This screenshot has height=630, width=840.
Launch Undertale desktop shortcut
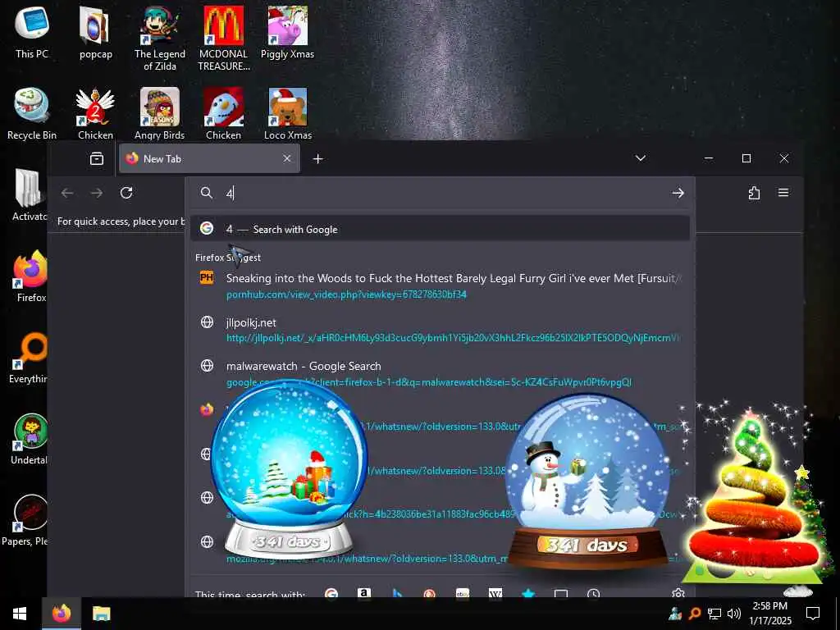point(30,439)
